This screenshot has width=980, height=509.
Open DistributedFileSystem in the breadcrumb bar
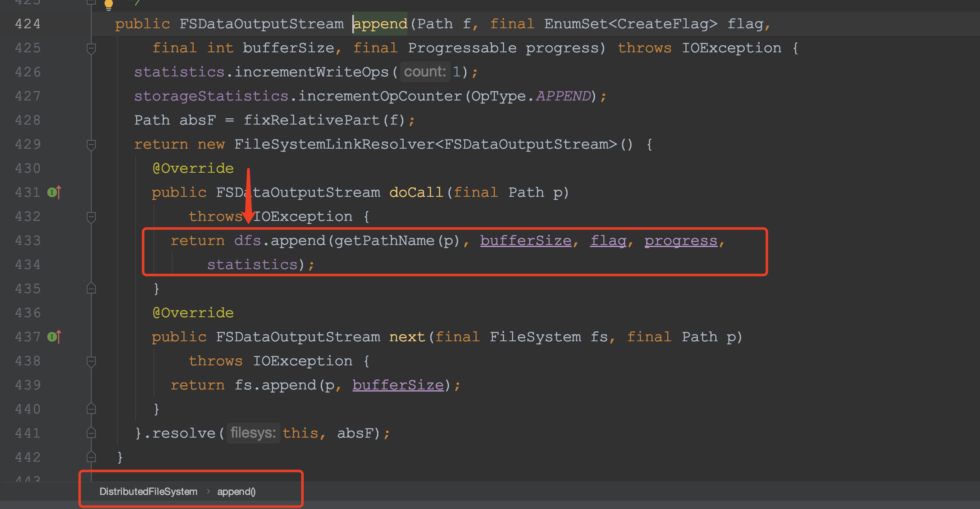[x=148, y=491]
